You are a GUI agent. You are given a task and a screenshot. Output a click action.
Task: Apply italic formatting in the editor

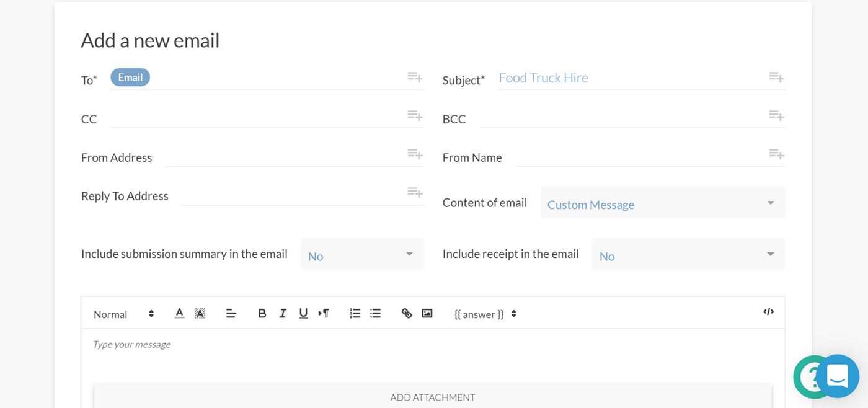pos(283,314)
